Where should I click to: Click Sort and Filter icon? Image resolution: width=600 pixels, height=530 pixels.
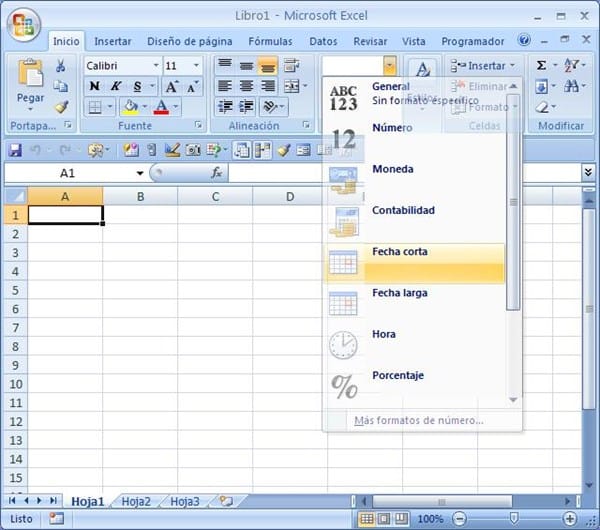[x=572, y=65]
